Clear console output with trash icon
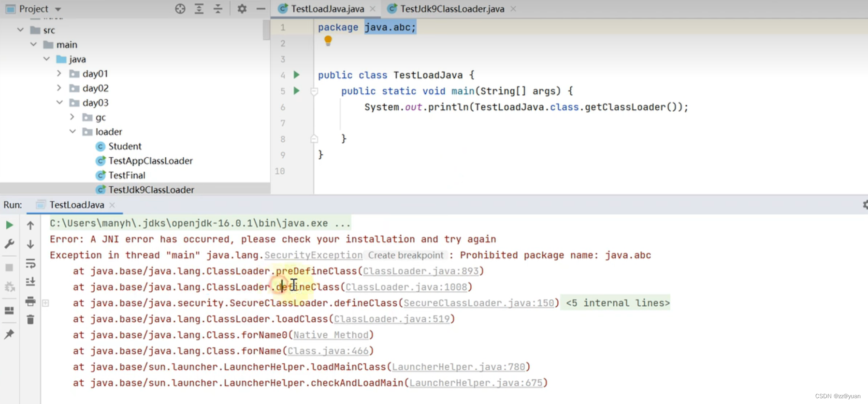 coord(30,319)
